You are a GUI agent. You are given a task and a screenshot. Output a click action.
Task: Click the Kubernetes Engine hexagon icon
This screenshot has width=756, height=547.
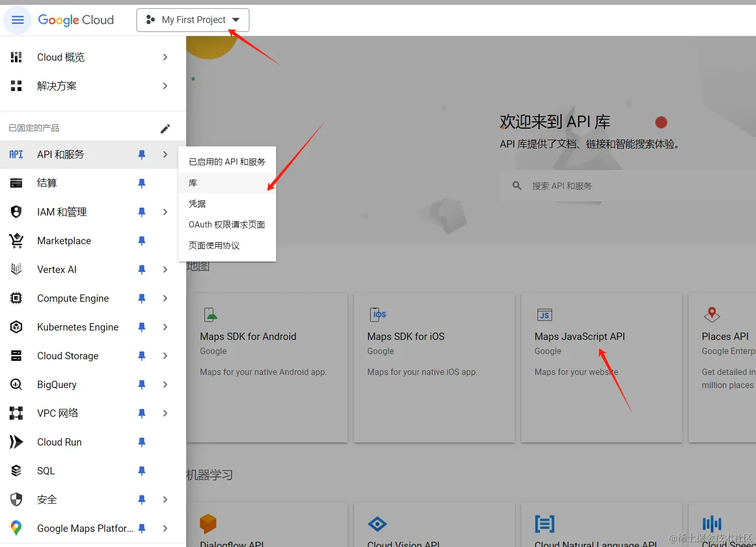[16, 327]
